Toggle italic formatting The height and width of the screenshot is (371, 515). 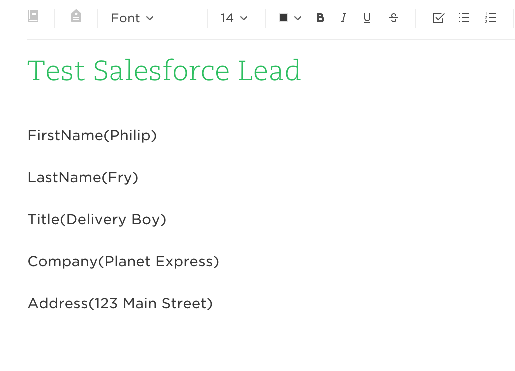coord(343,18)
